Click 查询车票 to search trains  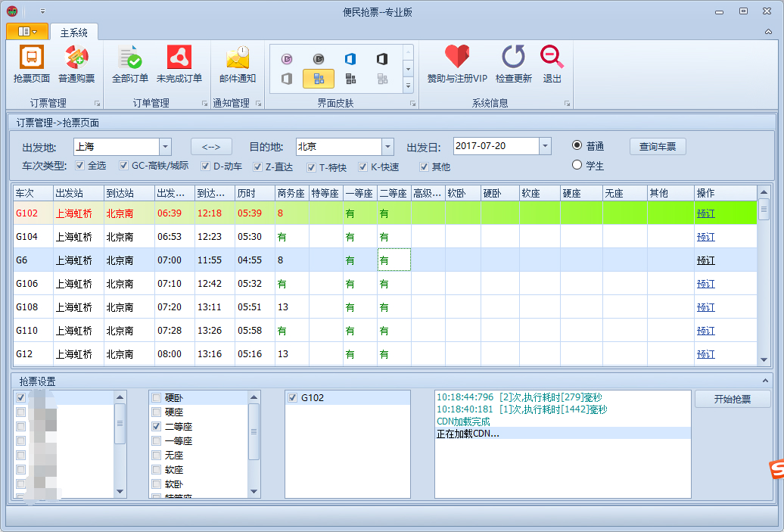pos(657,146)
